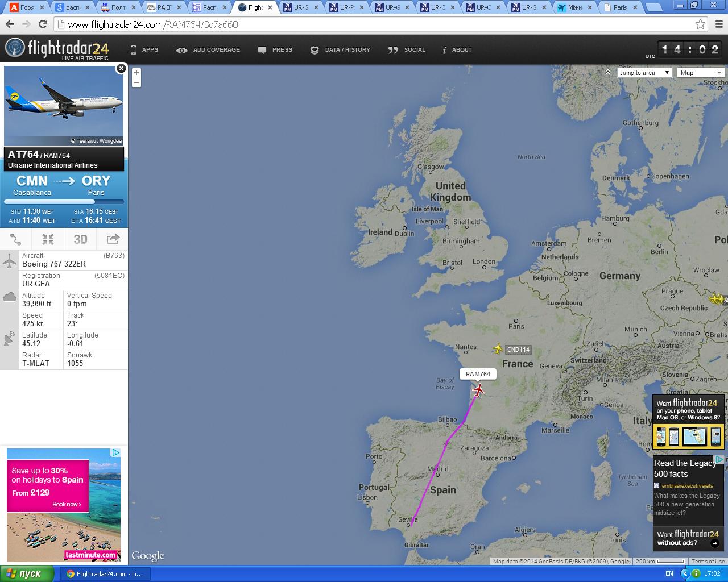Screen dimensions: 728x582
Task: Zoom out the map with minus button
Action: 136,82
